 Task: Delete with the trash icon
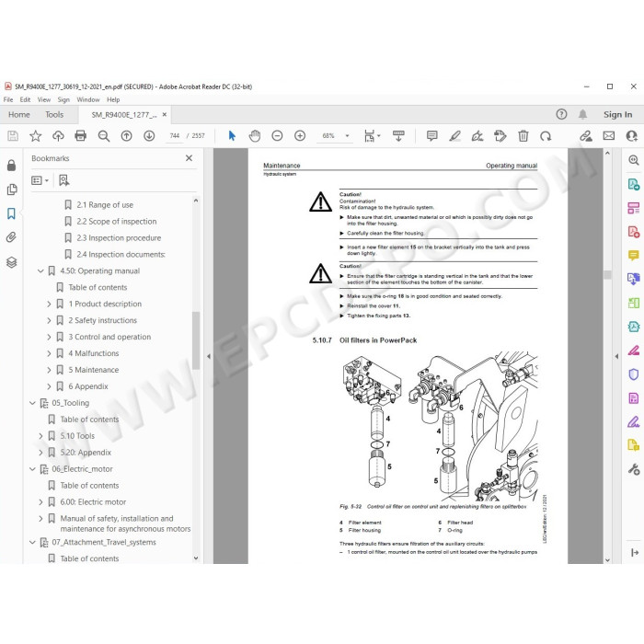coord(523,136)
